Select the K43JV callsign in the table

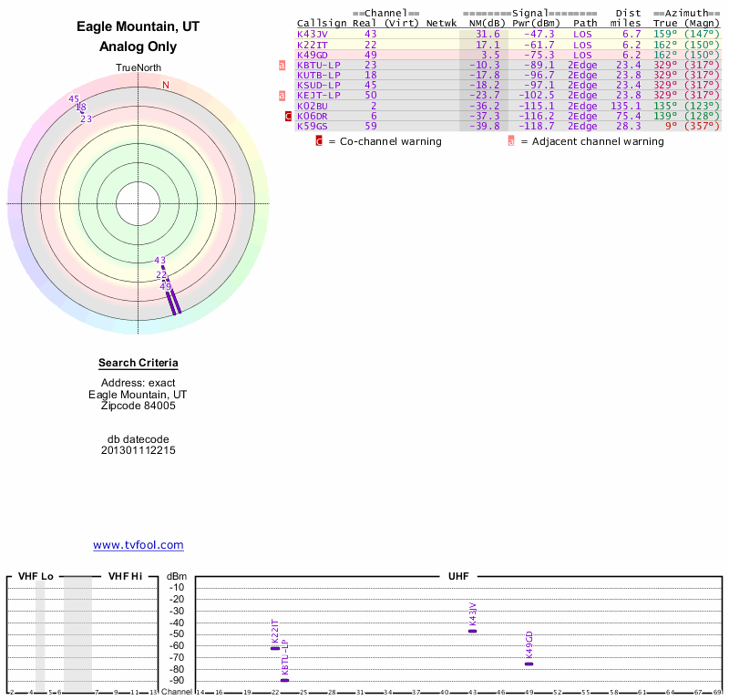(313, 34)
